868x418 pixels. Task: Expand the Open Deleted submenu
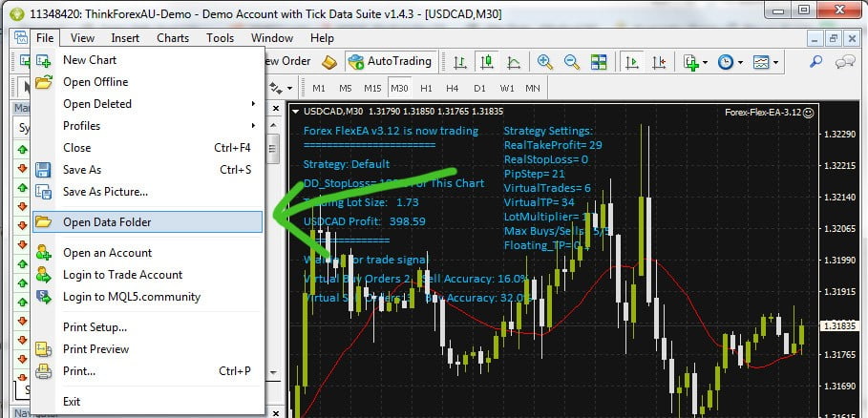[x=147, y=104]
